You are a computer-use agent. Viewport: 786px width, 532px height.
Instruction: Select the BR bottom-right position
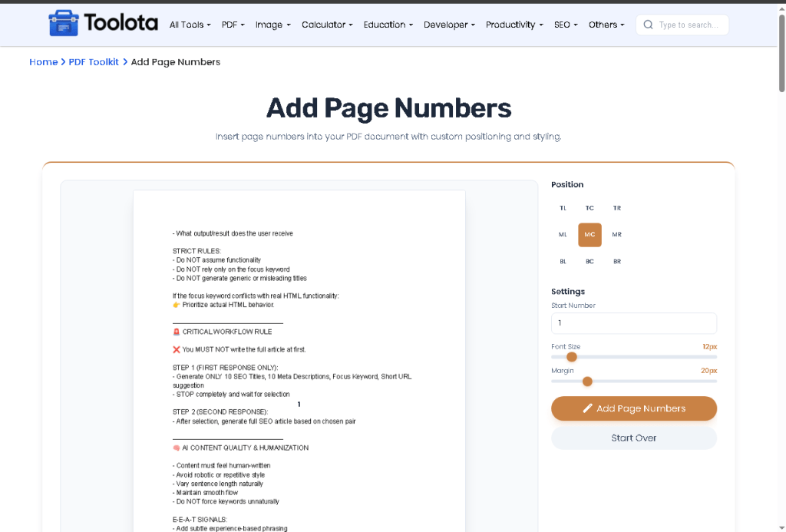click(x=616, y=262)
